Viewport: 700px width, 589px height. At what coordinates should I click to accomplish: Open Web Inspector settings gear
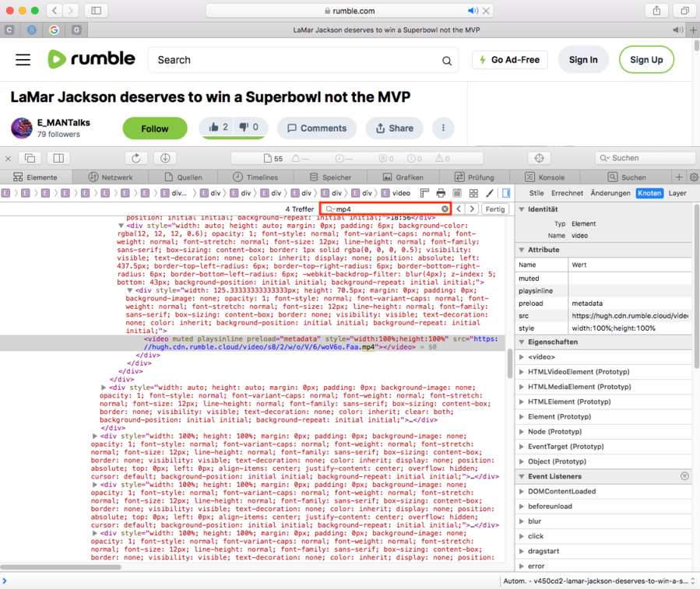(694, 177)
